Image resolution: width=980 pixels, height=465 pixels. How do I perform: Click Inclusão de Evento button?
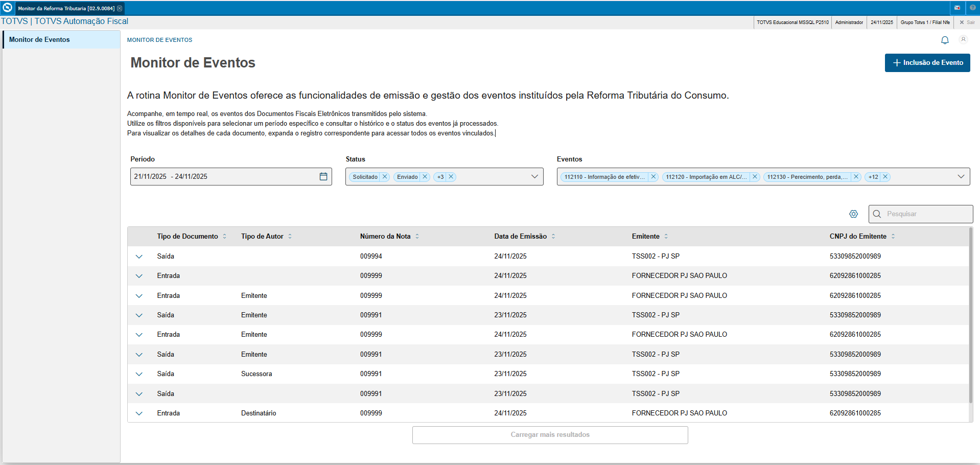click(927, 63)
